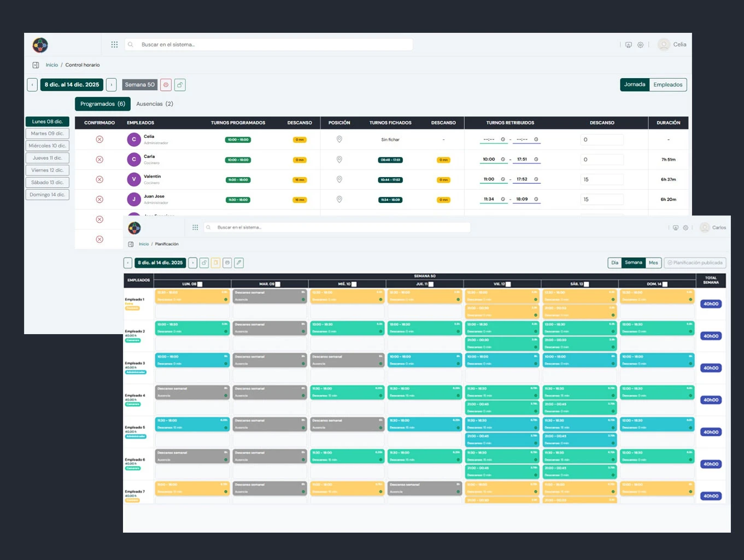Go to next week in Control horario
744x560 pixels.
pyautogui.click(x=111, y=85)
